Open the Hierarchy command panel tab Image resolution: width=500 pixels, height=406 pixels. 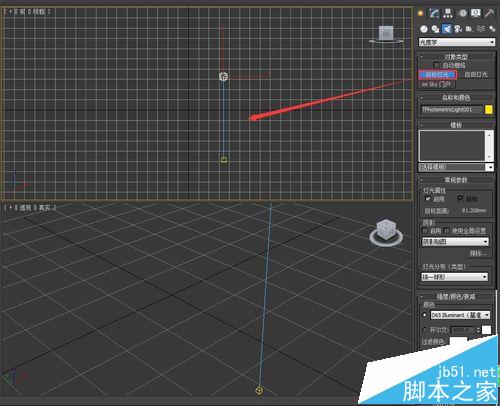448,13
